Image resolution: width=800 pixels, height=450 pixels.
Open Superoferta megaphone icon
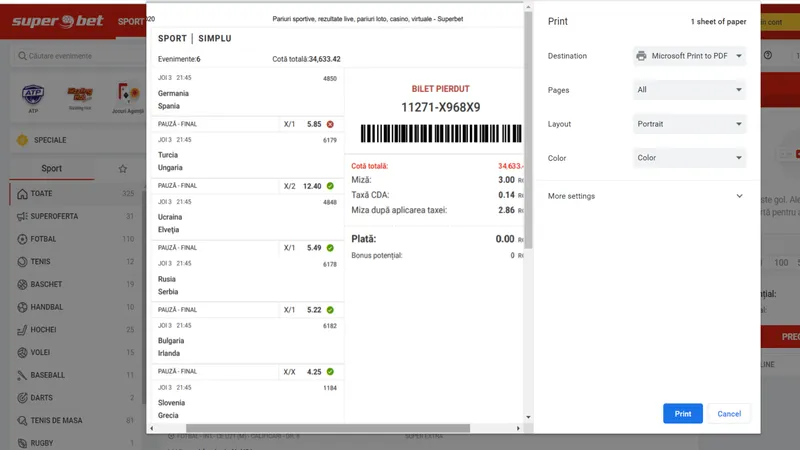[x=22, y=216]
